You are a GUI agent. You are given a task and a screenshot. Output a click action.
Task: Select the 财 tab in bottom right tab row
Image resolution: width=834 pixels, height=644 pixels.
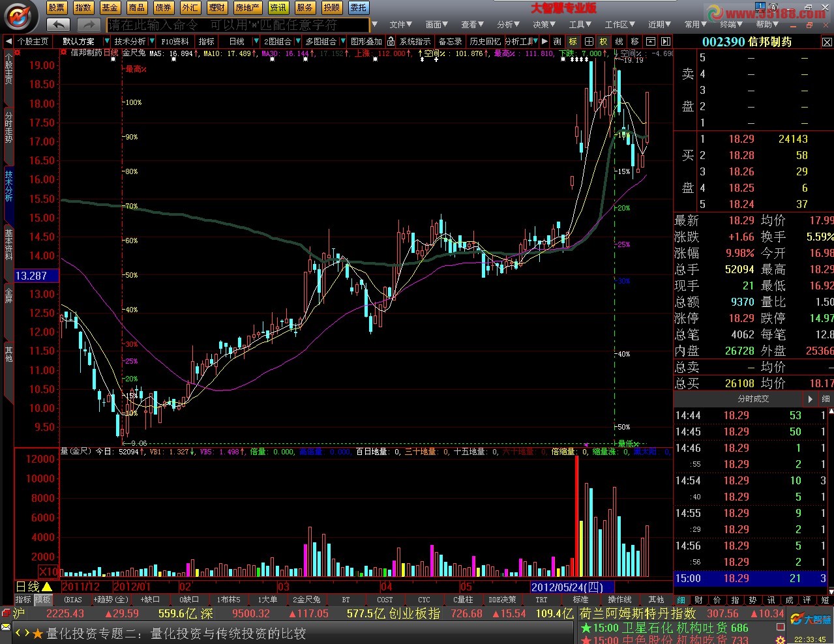pyautogui.click(x=698, y=600)
